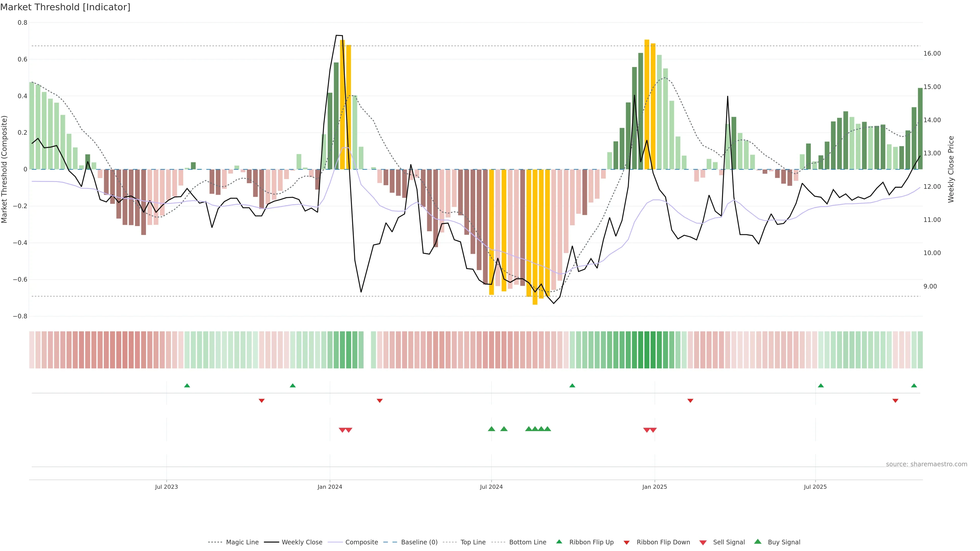Click the Jul 2024 x-axis label
Viewport: 980px width, 551px height.
point(491,487)
